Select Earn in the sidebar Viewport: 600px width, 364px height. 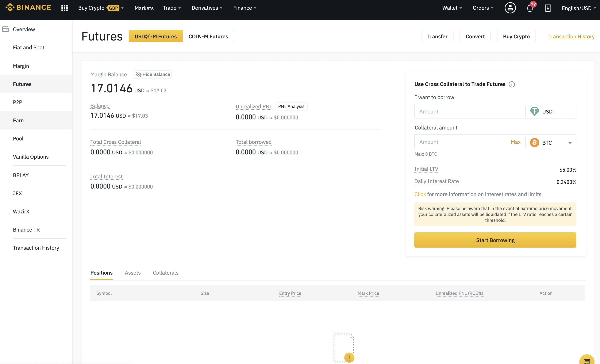(x=18, y=120)
